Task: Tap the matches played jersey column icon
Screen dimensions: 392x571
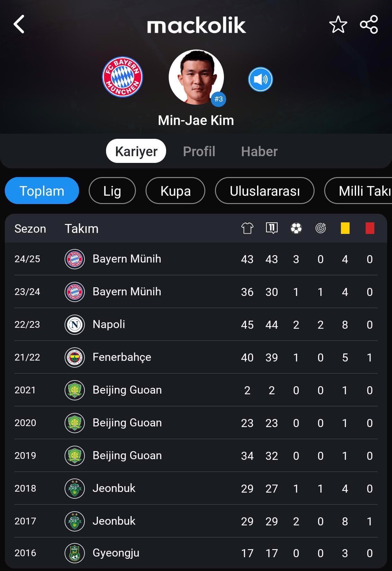Action: click(x=247, y=228)
